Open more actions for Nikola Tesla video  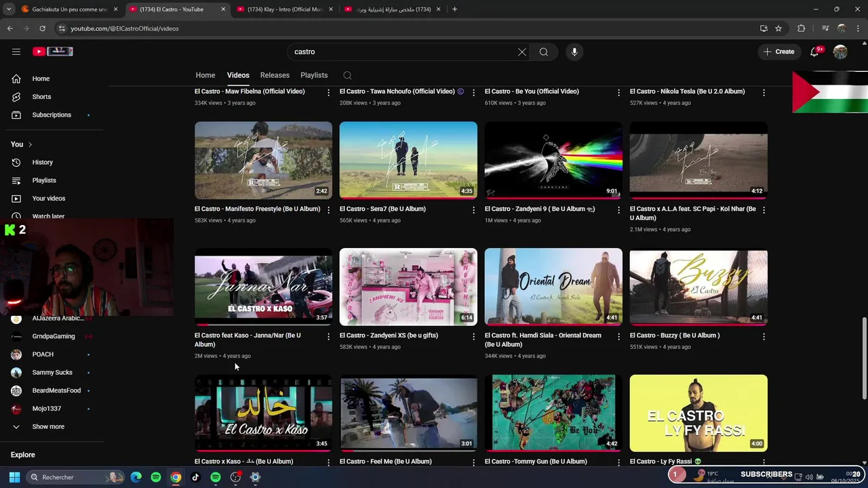tap(764, 92)
